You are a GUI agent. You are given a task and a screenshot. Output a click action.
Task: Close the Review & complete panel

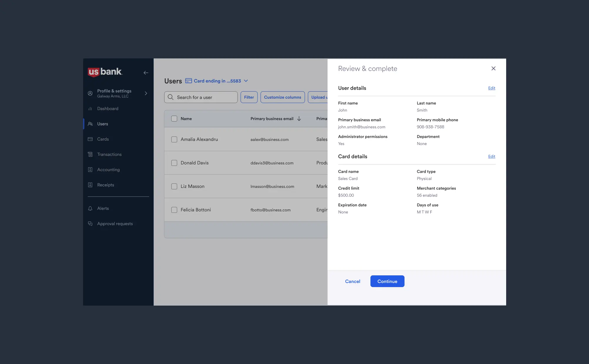coord(493,68)
